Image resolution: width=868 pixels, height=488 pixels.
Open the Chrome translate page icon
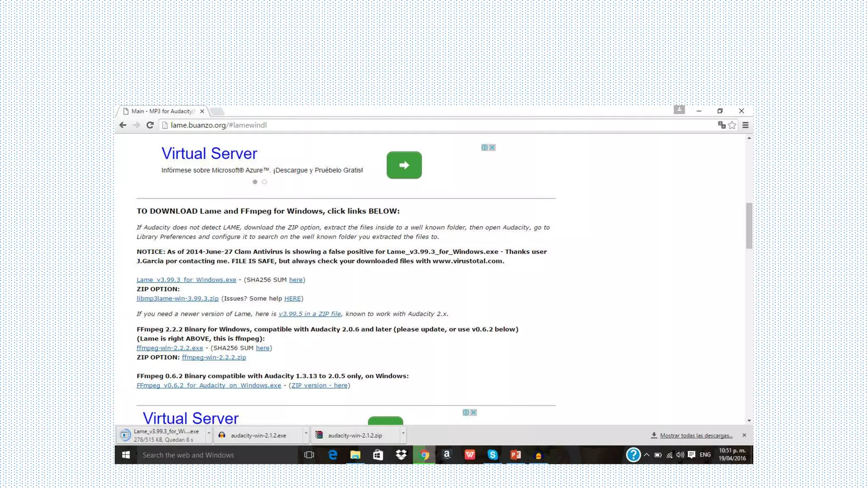point(721,125)
